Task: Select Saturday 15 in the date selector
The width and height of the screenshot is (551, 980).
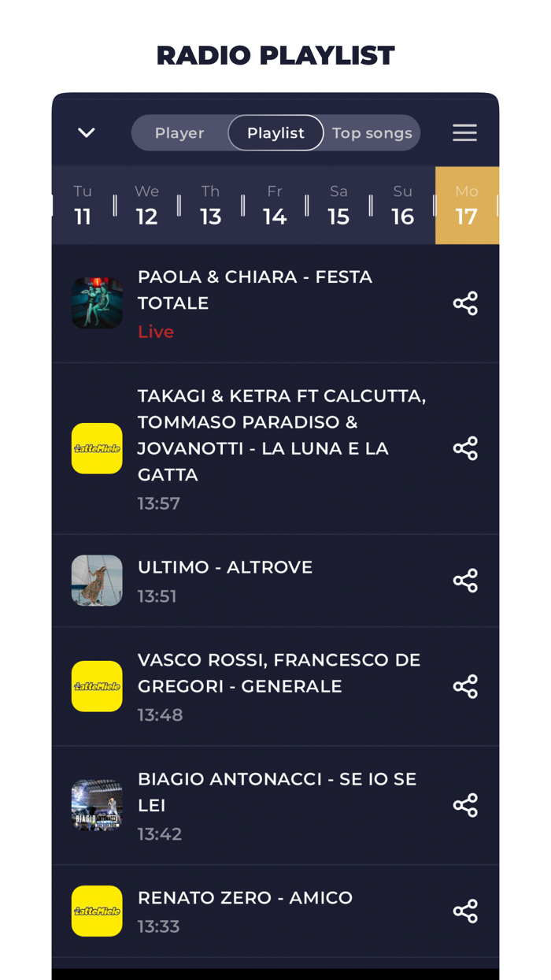Action: (x=339, y=204)
